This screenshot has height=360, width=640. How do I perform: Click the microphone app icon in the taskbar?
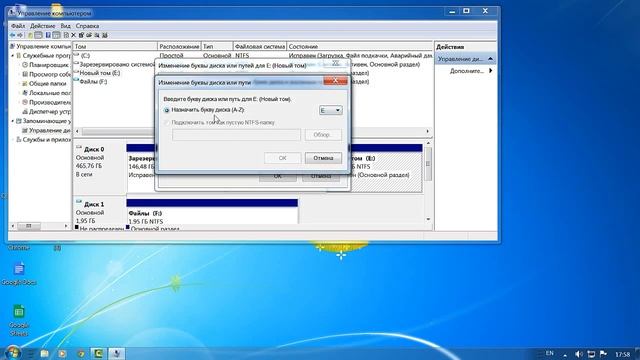(116, 353)
